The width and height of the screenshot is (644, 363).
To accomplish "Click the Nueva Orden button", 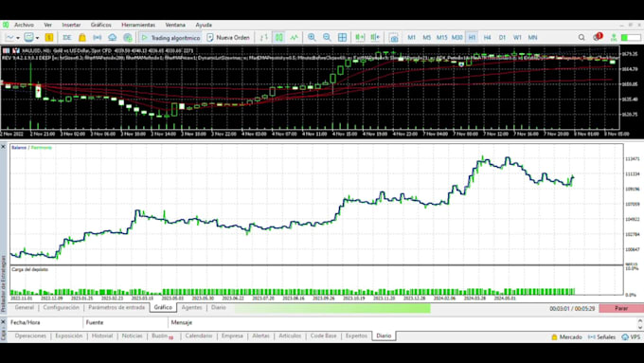I will point(228,37).
